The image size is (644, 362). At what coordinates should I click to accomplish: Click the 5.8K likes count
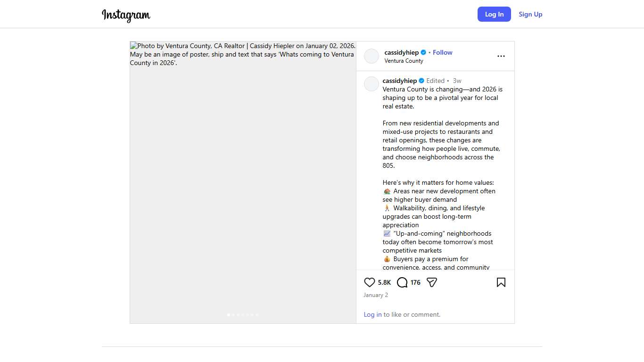tap(384, 282)
